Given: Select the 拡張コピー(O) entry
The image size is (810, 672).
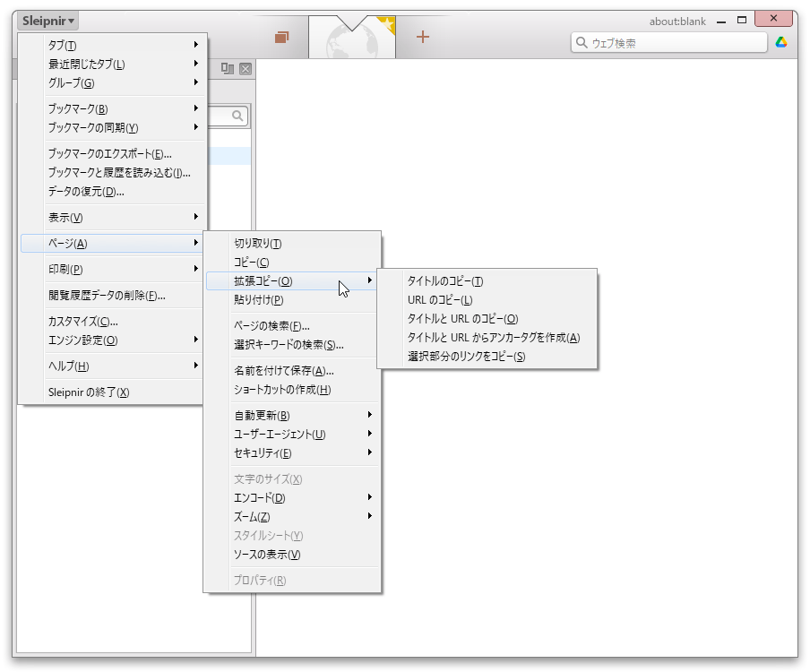Looking at the screenshot, I should point(292,281).
